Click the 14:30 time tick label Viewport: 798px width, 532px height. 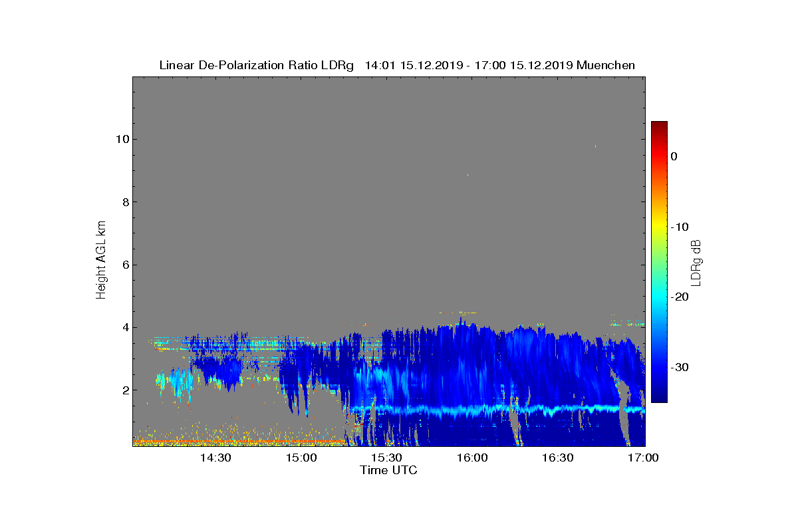[x=215, y=458]
